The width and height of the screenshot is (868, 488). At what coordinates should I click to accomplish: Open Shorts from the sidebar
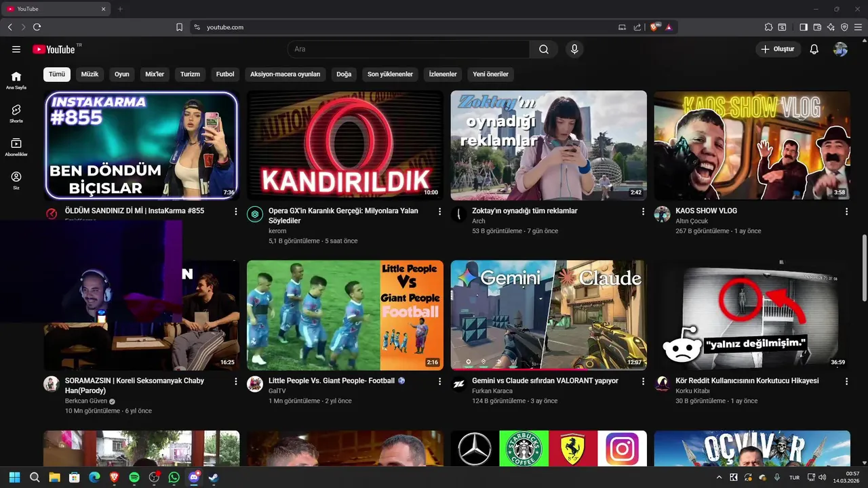tap(16, 113)
